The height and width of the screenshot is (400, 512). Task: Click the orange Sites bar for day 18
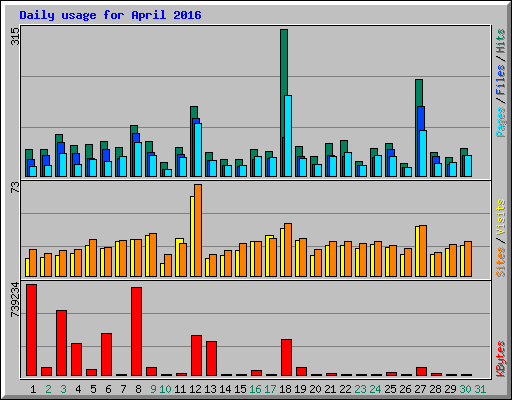pyautogui.click(x=288, y=250)
